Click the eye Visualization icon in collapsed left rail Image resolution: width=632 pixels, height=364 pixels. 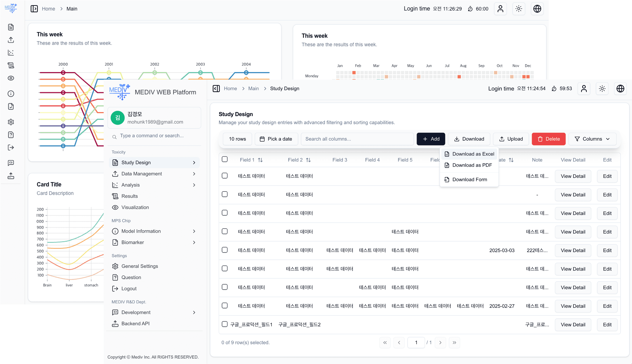(11, 78)
